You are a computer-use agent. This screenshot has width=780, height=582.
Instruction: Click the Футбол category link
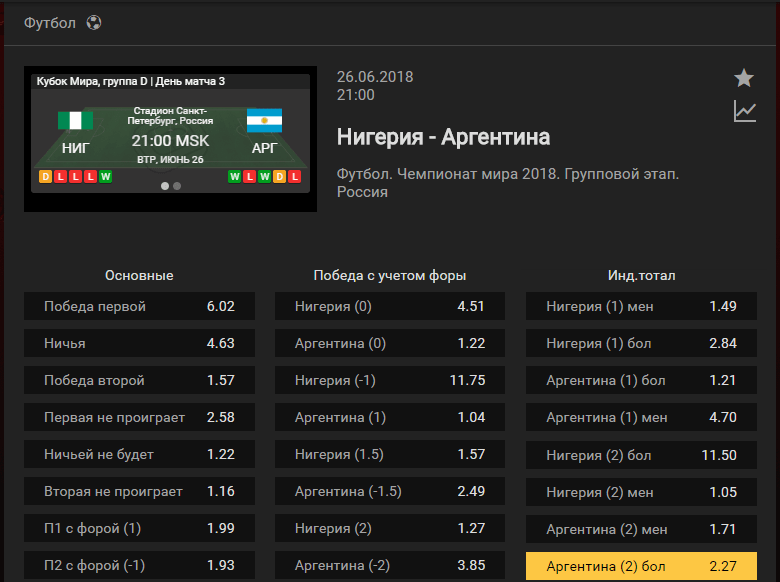coord(50,23)
